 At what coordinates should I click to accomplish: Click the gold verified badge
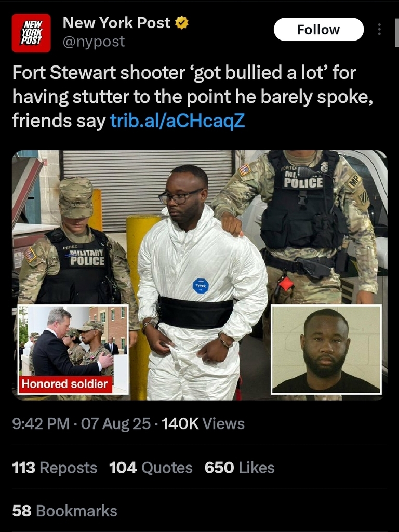(x=181, y=23)
